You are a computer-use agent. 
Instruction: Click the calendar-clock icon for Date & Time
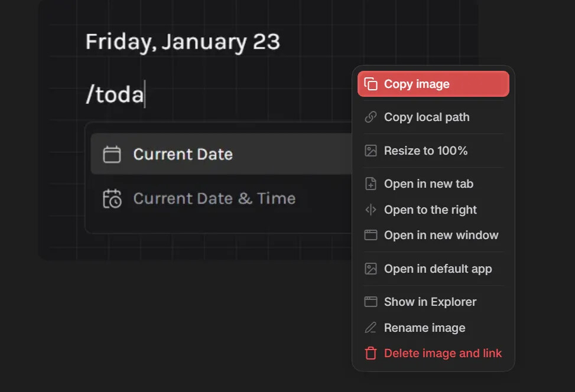(112, 199)
